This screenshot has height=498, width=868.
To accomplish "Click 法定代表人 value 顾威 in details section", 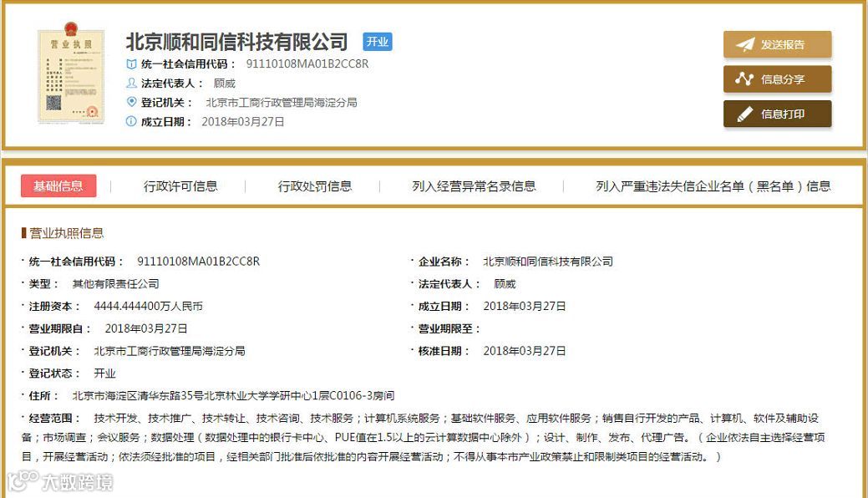I will [505, 283].
